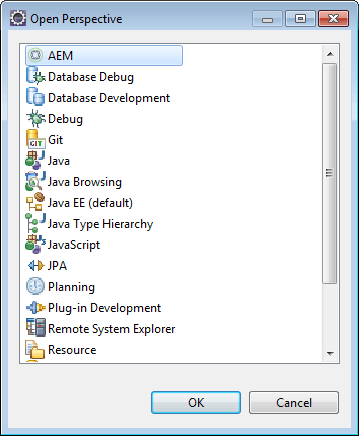
Task: Choose "Database Development" perspective text
Action: point(109,98)
